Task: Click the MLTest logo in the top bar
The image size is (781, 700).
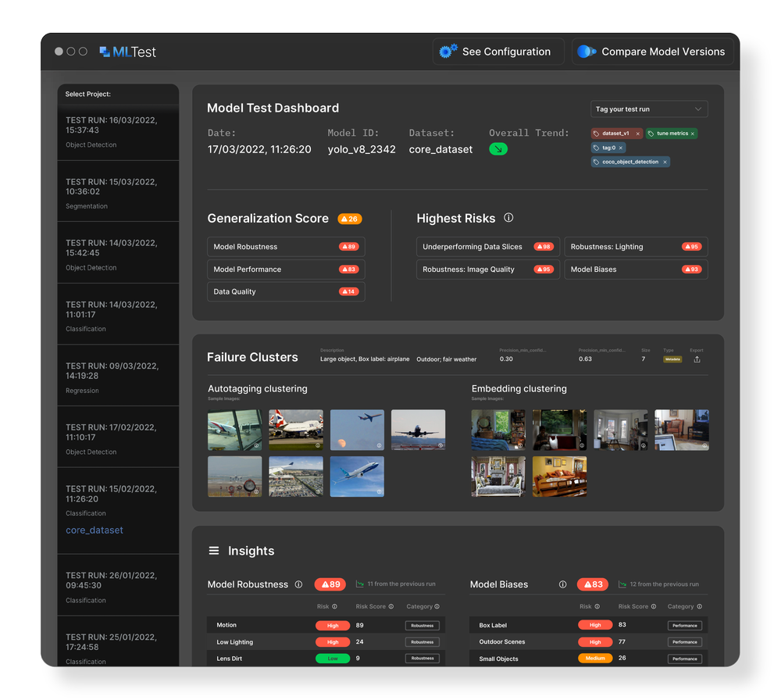Action: (x=128, y=51)
